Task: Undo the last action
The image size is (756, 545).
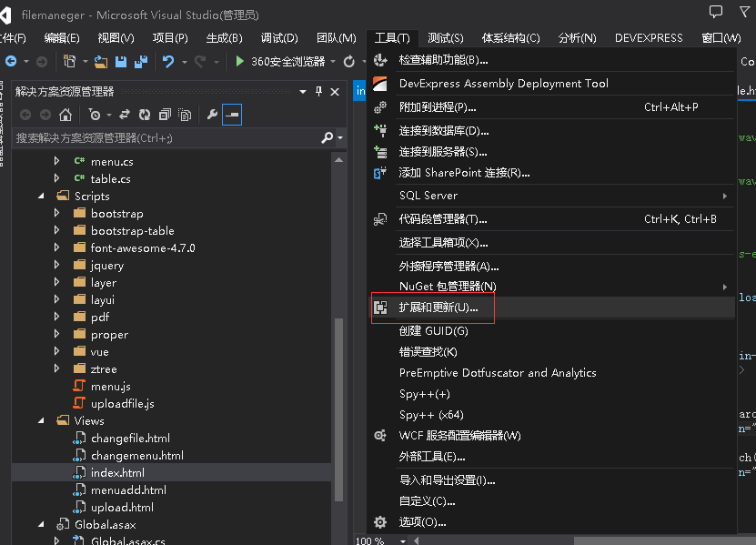Action: [167, 61]
